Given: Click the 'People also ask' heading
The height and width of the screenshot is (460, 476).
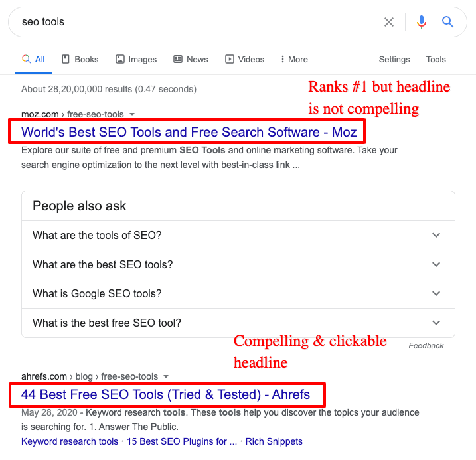Looking at the screenshot, I should click(79, 206).
